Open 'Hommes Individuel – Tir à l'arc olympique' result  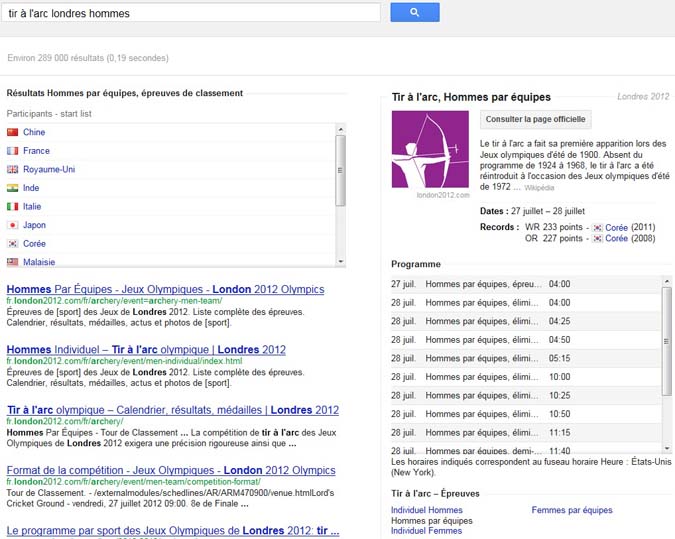[146, 350]
